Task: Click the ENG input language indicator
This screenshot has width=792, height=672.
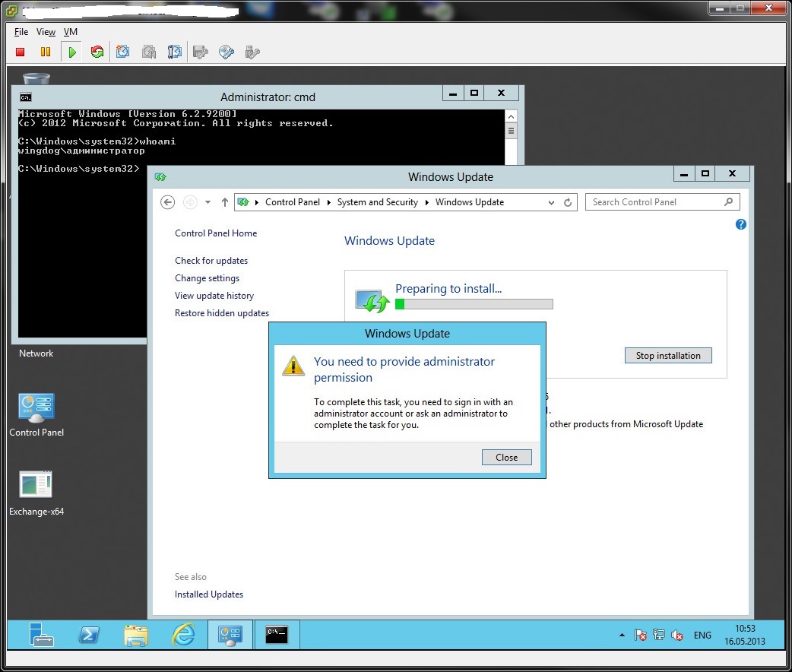Action: [x=702, y=635]
